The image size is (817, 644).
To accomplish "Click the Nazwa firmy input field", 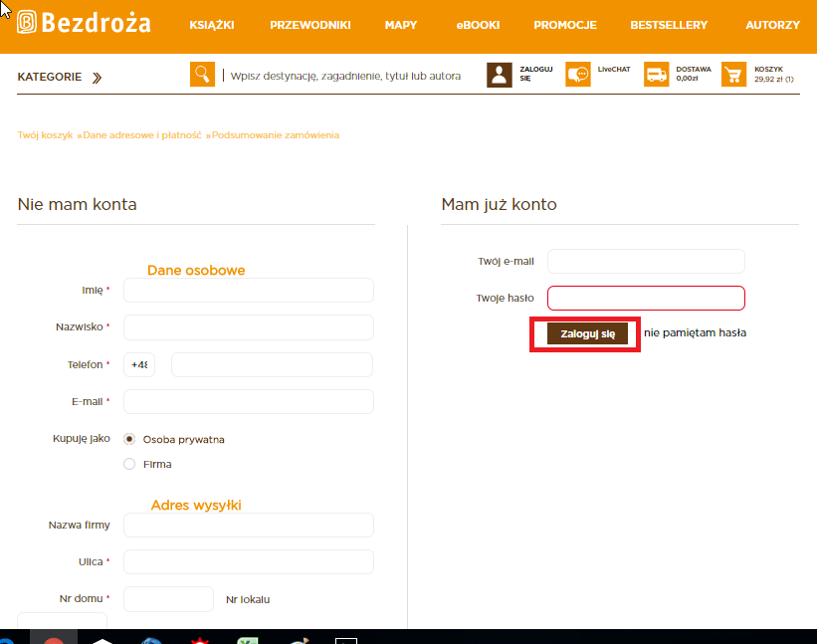I will (x=249, y=525).
